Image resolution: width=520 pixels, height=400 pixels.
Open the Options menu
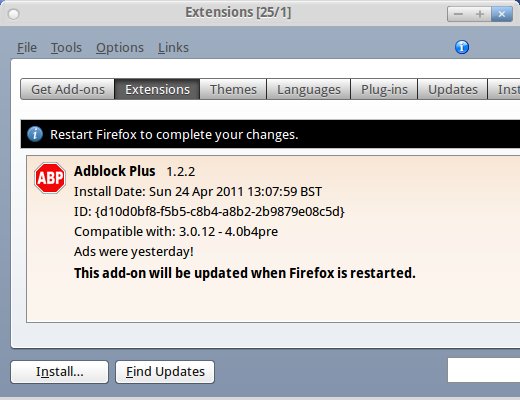point(120,48)
